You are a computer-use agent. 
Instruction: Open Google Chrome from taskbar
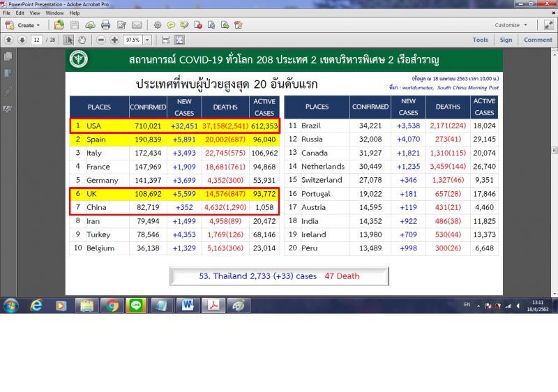(112, 306)
